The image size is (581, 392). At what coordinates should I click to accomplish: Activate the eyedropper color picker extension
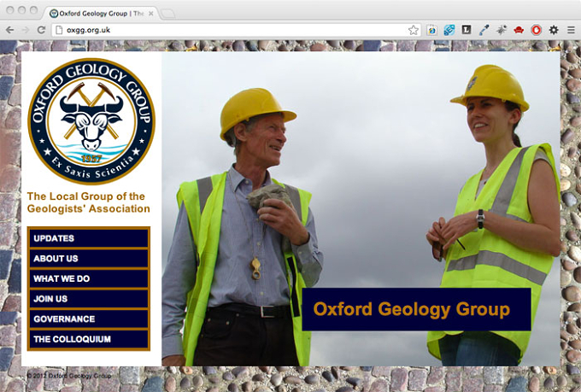[x=484, y=30]
